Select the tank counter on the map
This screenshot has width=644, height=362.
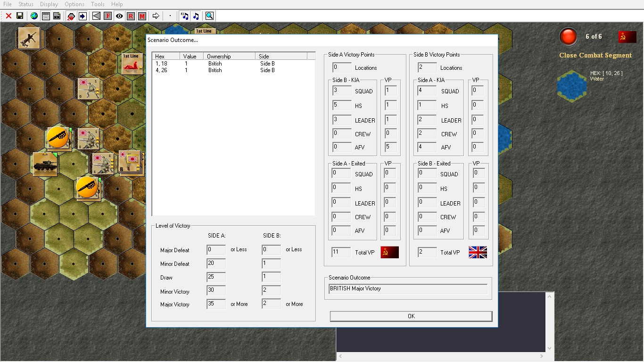point(45,164)
